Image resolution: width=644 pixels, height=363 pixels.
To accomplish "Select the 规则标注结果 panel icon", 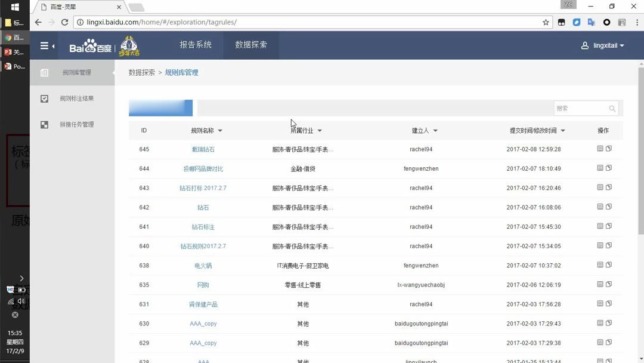I will point(44,99).
